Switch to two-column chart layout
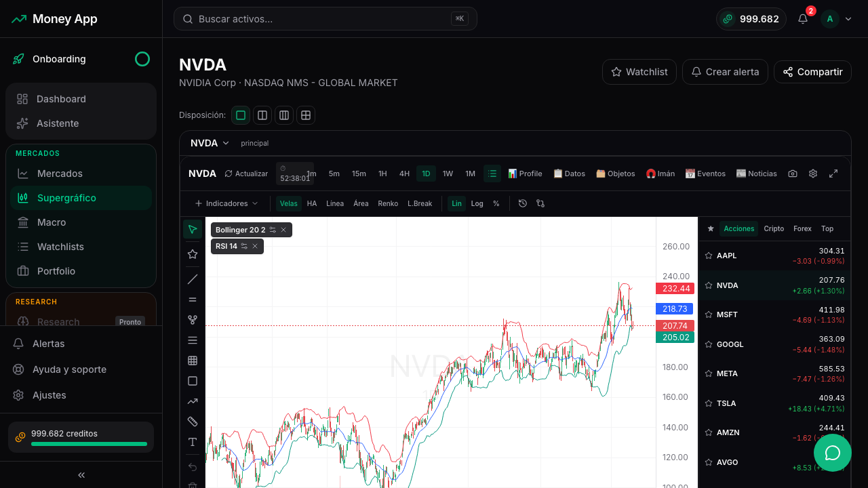 pos(262,115)
